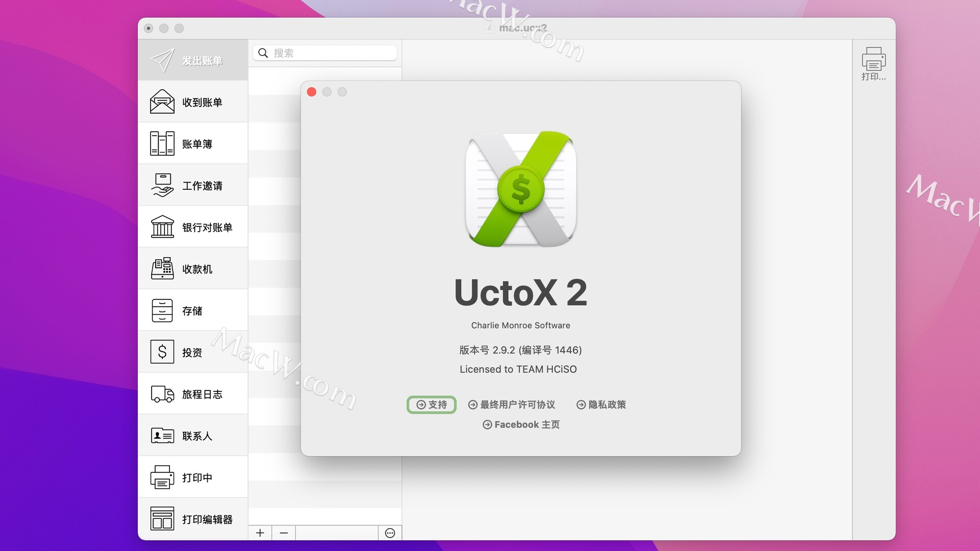Select the 银行对账单 bank statement icon
Screen dimensions: 980x551
click(x=162, y=227)
